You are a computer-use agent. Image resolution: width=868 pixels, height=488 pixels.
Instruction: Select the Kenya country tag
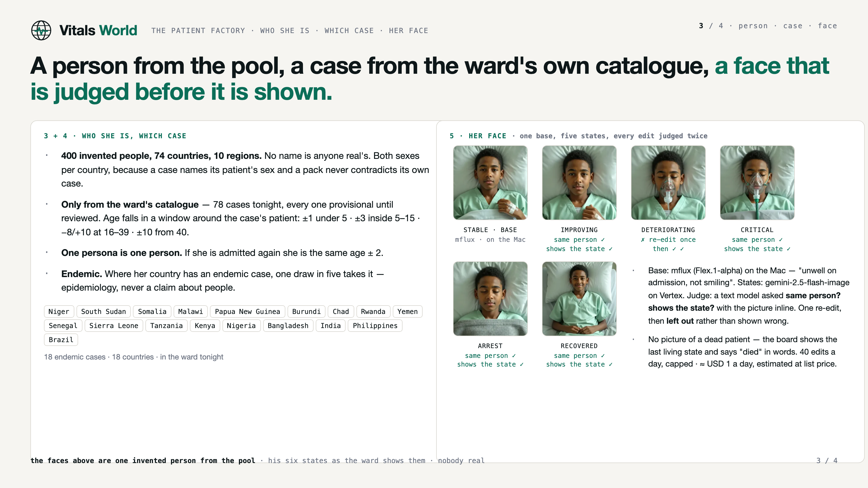point(205,326)
